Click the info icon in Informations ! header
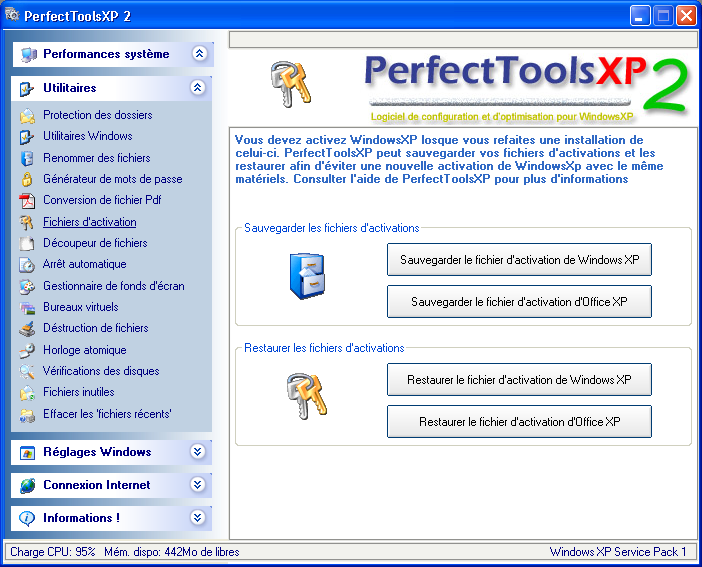Screen dimensions: 702x567 [27, 518]
